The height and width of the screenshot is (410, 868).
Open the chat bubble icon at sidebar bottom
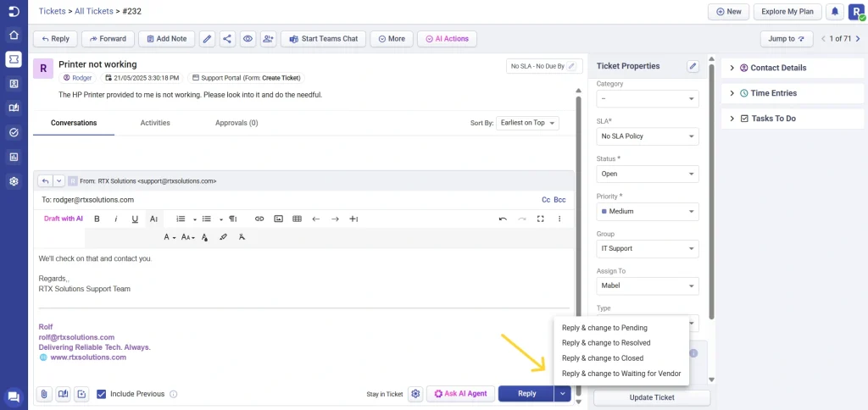coord(14,396)
